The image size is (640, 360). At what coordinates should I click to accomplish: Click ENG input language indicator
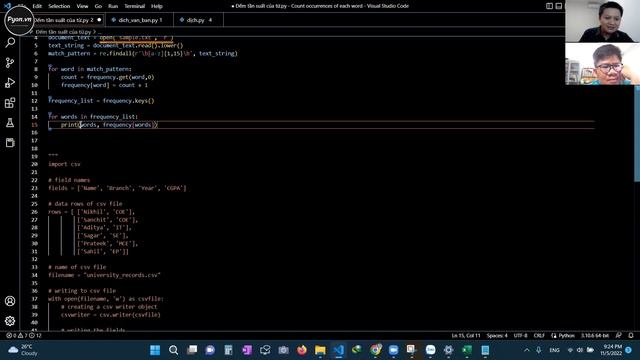click(x=554, y=350)
